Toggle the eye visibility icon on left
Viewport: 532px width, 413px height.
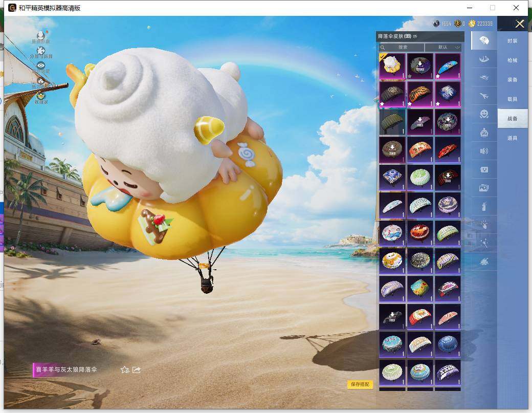tap(41, 66)
